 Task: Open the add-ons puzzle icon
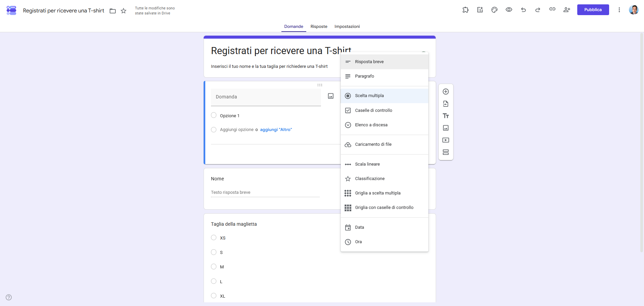(466, 10)
